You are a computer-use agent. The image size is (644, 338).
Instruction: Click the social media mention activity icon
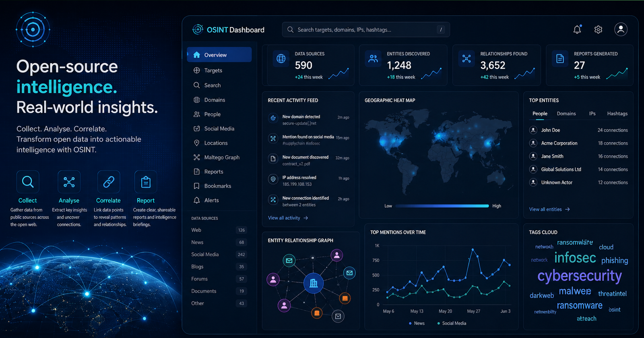(273, 139)
